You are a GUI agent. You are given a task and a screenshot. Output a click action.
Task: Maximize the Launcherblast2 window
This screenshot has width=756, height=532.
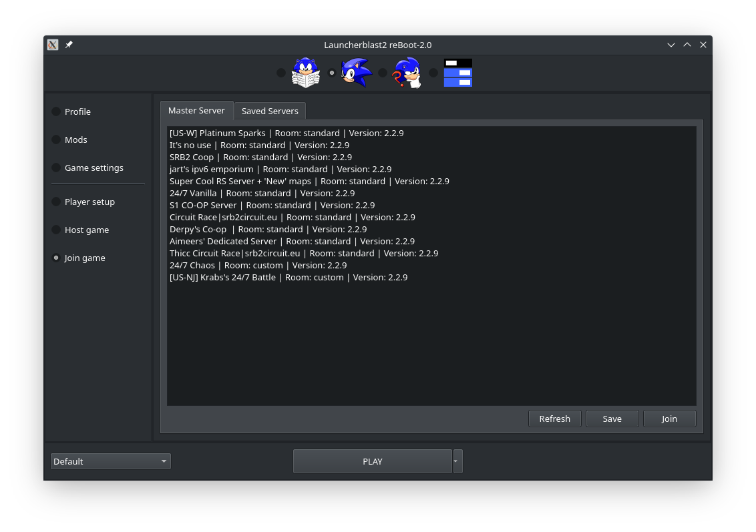[x=687, y=45]
